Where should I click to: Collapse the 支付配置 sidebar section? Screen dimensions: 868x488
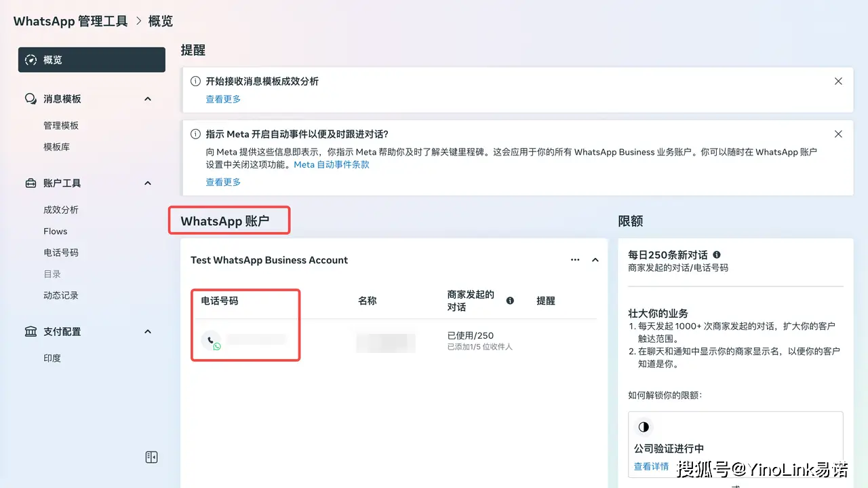pos(148,332)
